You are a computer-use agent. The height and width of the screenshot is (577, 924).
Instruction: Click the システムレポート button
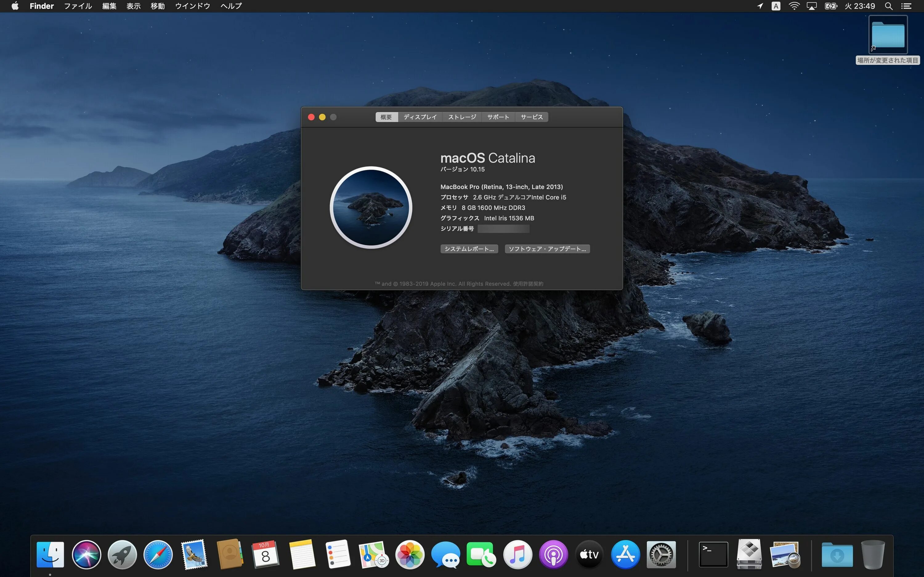[469, 249]
